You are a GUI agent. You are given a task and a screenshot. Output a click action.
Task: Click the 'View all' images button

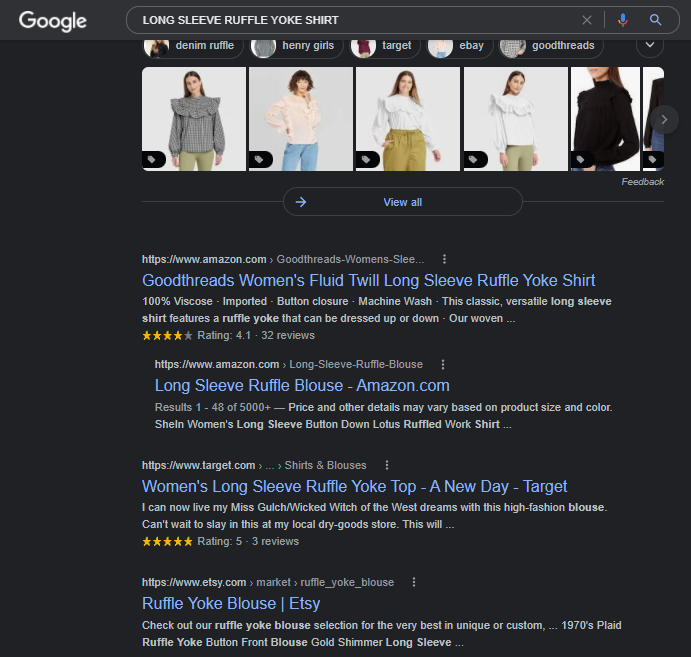[403, 202]
